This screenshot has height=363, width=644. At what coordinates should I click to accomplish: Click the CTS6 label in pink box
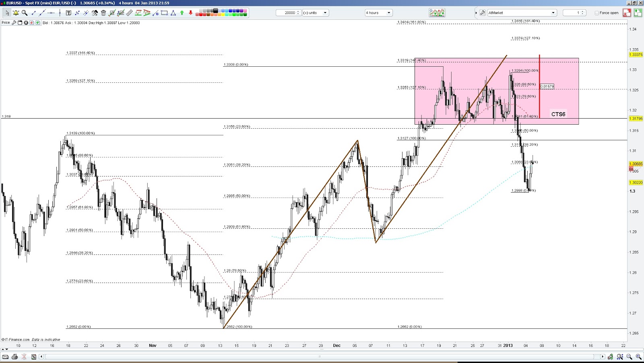[558, 114]
